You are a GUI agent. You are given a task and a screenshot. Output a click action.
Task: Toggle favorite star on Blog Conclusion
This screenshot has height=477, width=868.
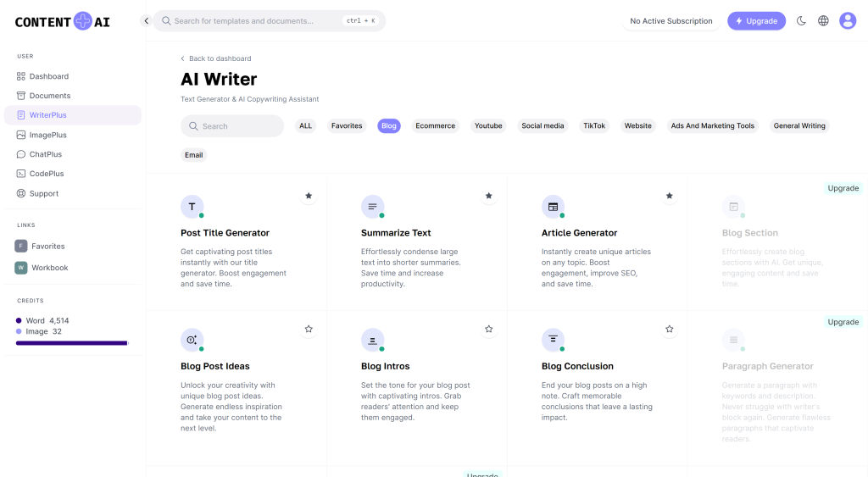(x=670, y=329)
